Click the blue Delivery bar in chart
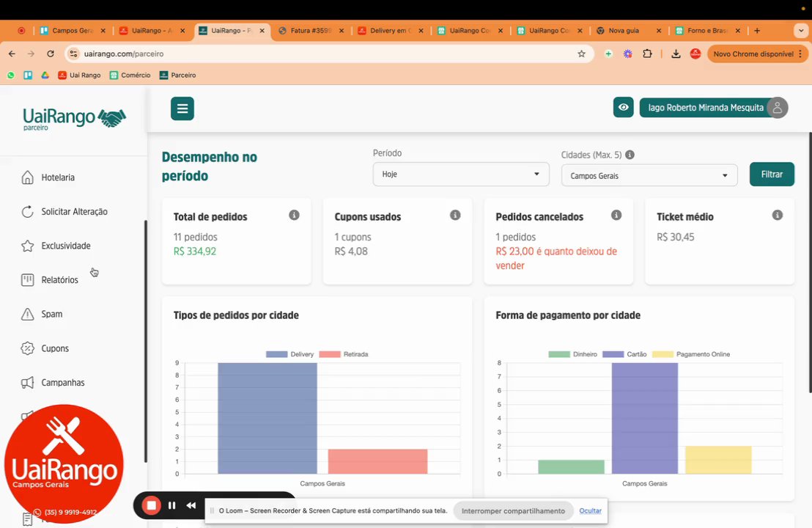812x528 pixels. (x=267, y=418)
